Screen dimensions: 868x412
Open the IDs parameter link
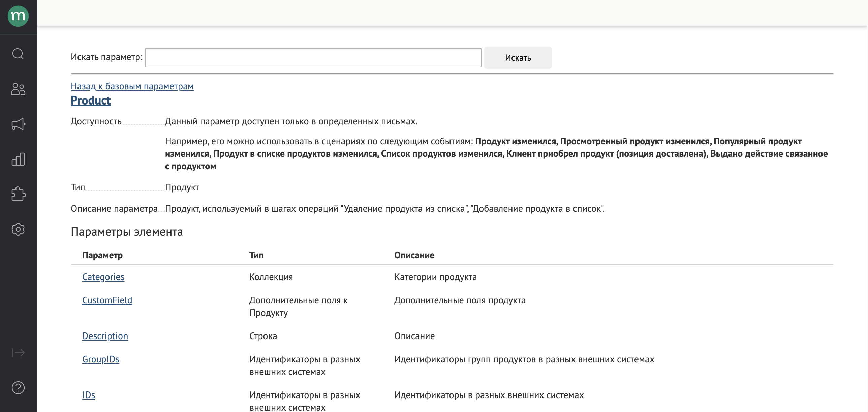89,395
